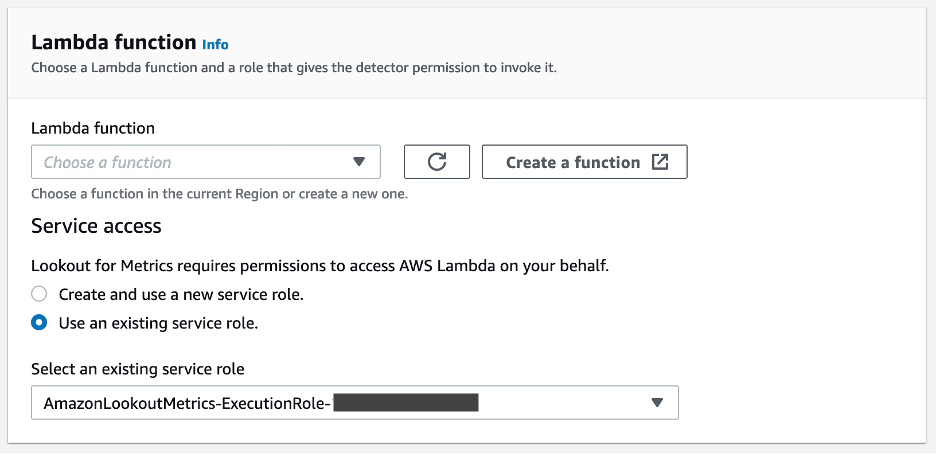This screenshot has height=454, width=936.
Task: Click the Service access heading
Action: [96, 226]
